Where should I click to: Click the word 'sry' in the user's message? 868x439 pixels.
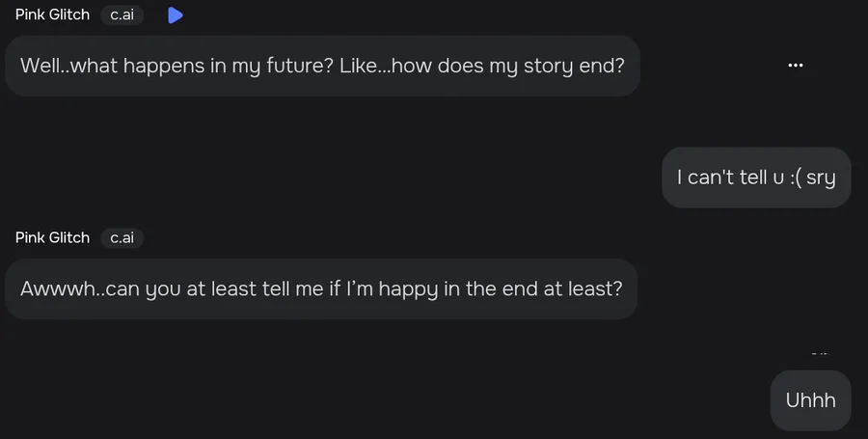coord(821,178)
